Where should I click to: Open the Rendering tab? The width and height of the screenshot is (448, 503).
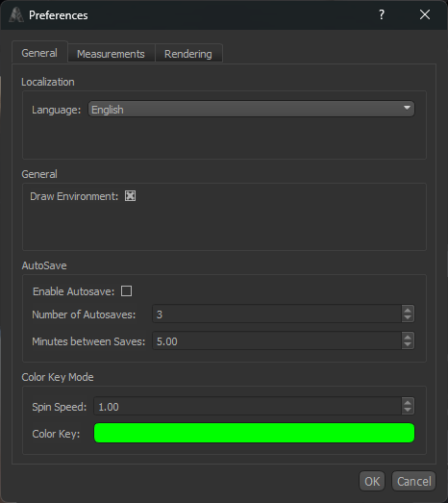188,54
